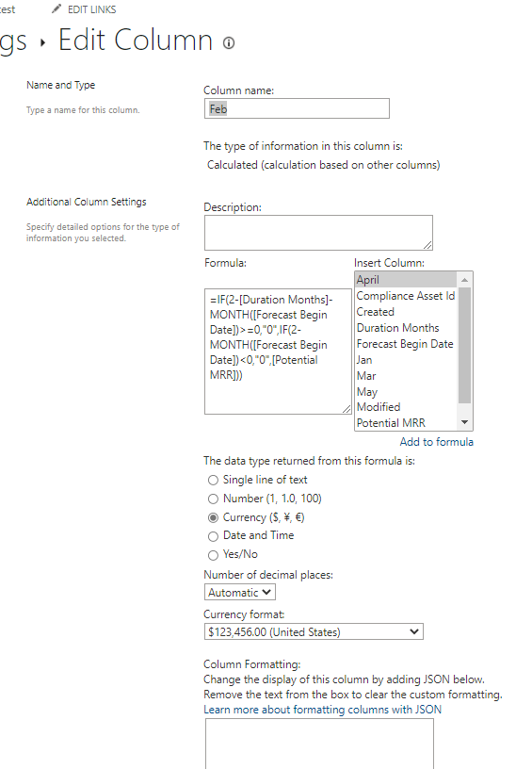Click inside the Formula text box
Image resolution: width=532 pixels, height=769 pixels.
tap(278, 352)
